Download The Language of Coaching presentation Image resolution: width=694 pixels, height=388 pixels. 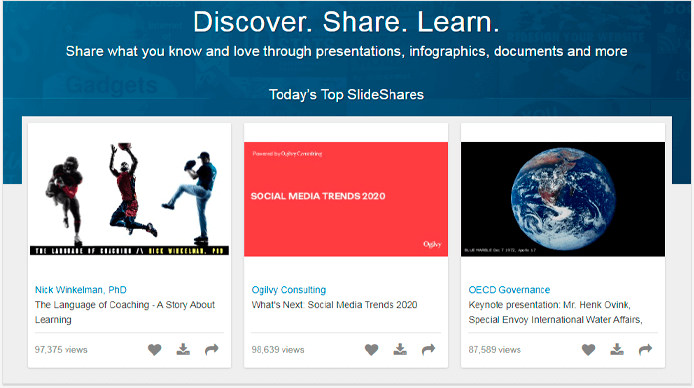(183, 350)
